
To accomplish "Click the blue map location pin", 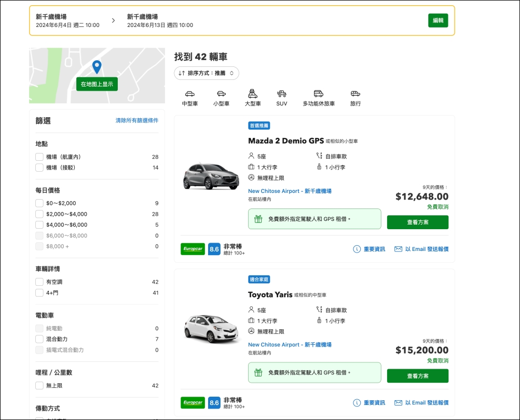I will point(97,67).
